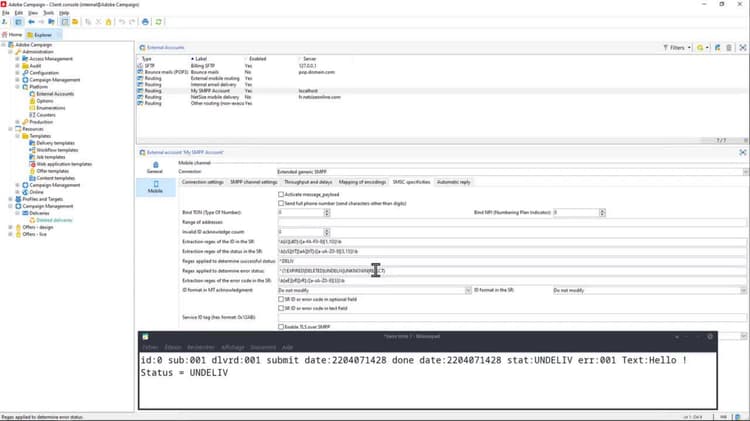
Task: Select the Counters node in tree
Action: [x=46, y=115]
